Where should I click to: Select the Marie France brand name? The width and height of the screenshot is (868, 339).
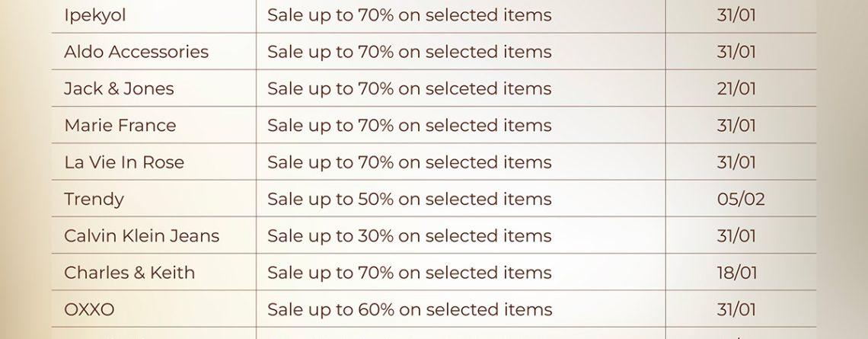pyautogui.click(x=120, y=126)
